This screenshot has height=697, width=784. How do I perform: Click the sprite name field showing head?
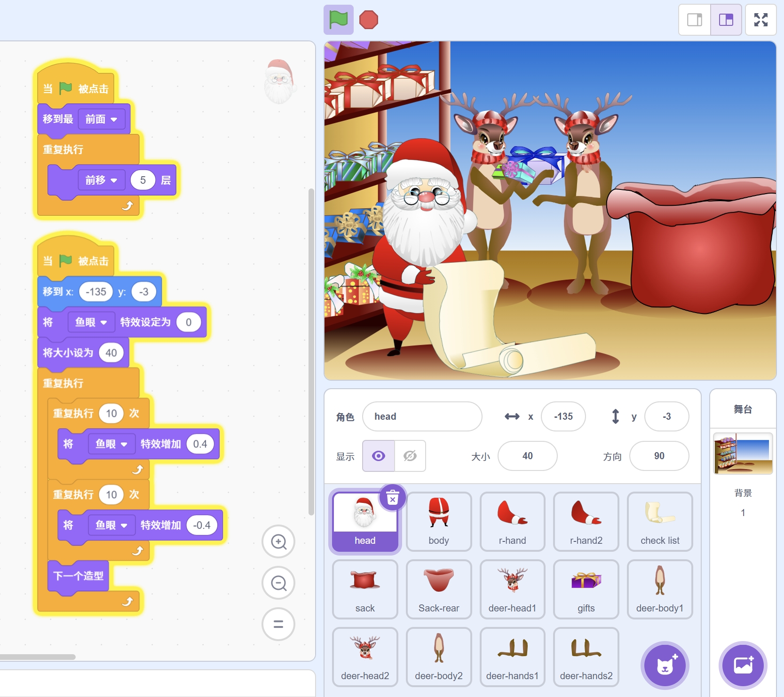(422, 416)
